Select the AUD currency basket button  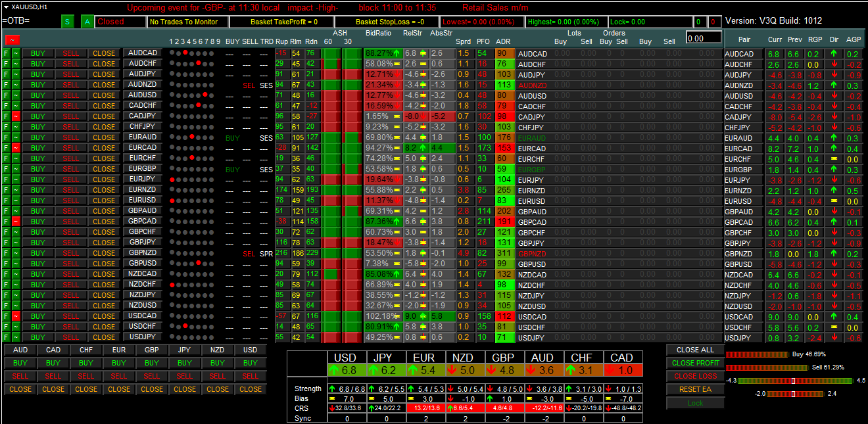[20, 350]
